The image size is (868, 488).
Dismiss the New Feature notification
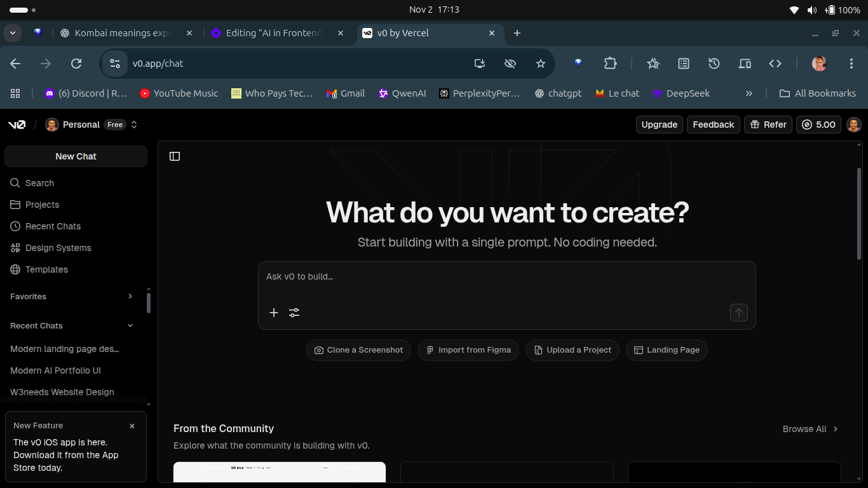click(132, 426)
